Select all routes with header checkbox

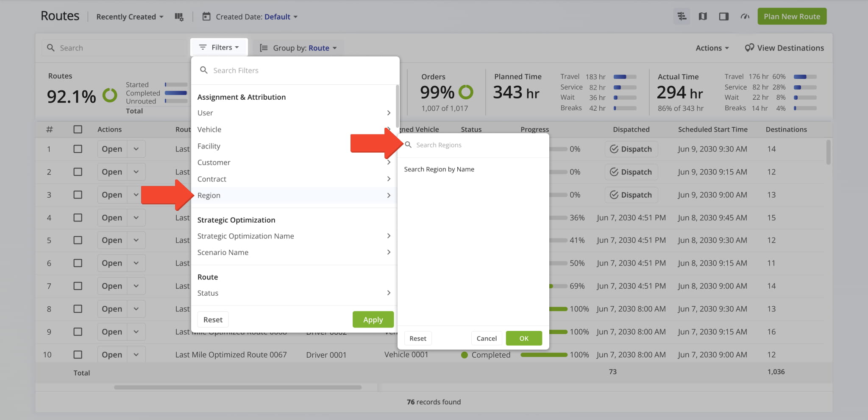tap(78, 129)
